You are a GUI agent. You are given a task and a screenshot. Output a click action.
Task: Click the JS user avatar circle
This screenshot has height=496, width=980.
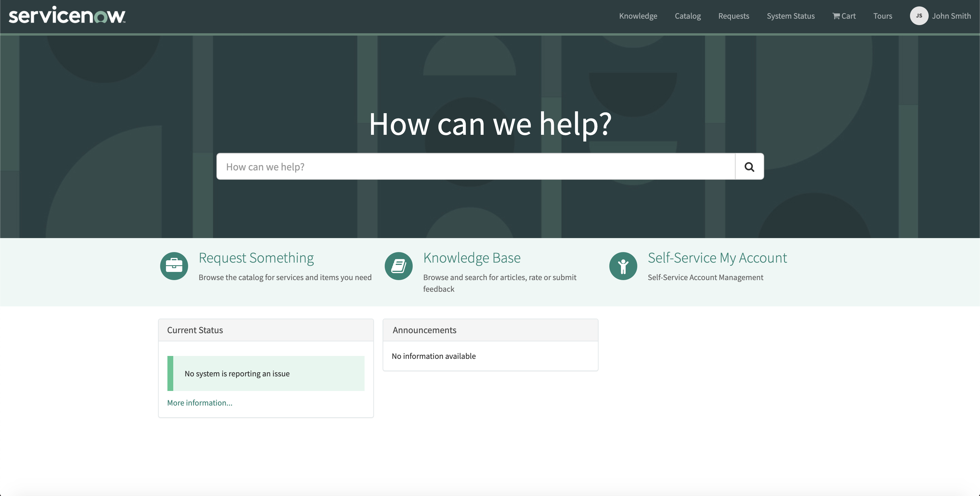click(x=919, y=16)
